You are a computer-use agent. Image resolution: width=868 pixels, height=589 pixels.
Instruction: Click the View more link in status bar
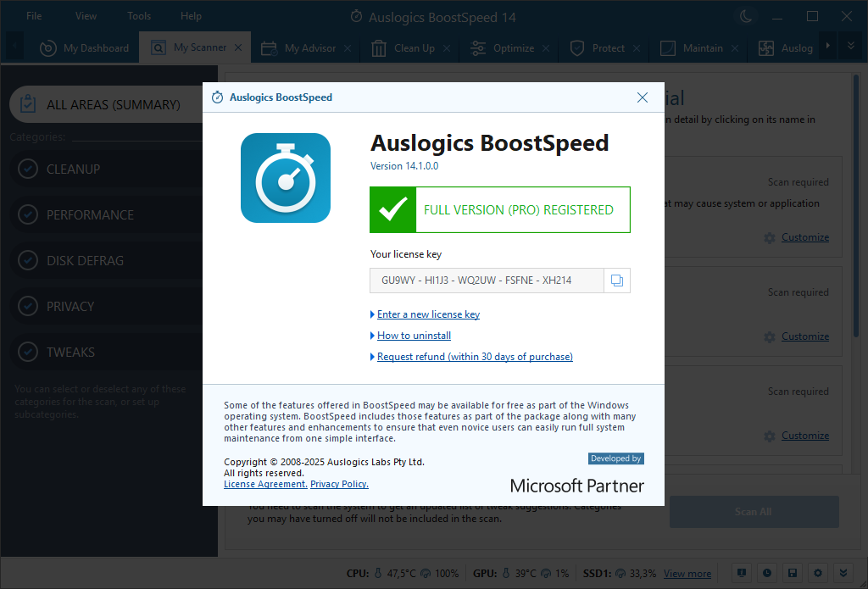(x=687, y=574)
